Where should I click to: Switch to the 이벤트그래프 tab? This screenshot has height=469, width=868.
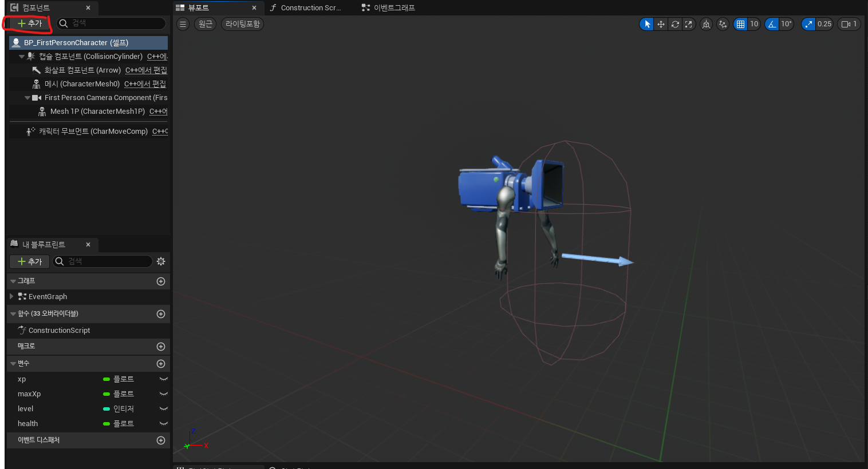click(394, 8)
